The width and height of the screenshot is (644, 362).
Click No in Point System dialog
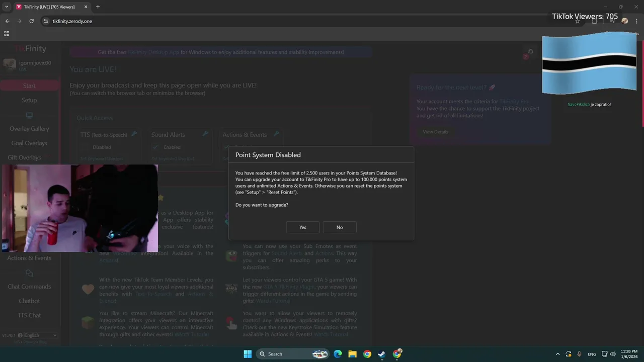(x=340, y=227)
